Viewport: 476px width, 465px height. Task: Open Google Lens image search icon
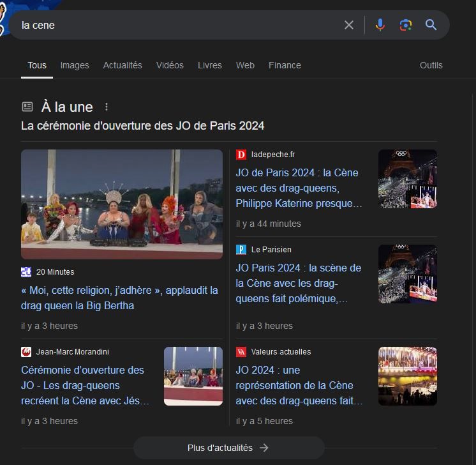[x=406, y=25]
